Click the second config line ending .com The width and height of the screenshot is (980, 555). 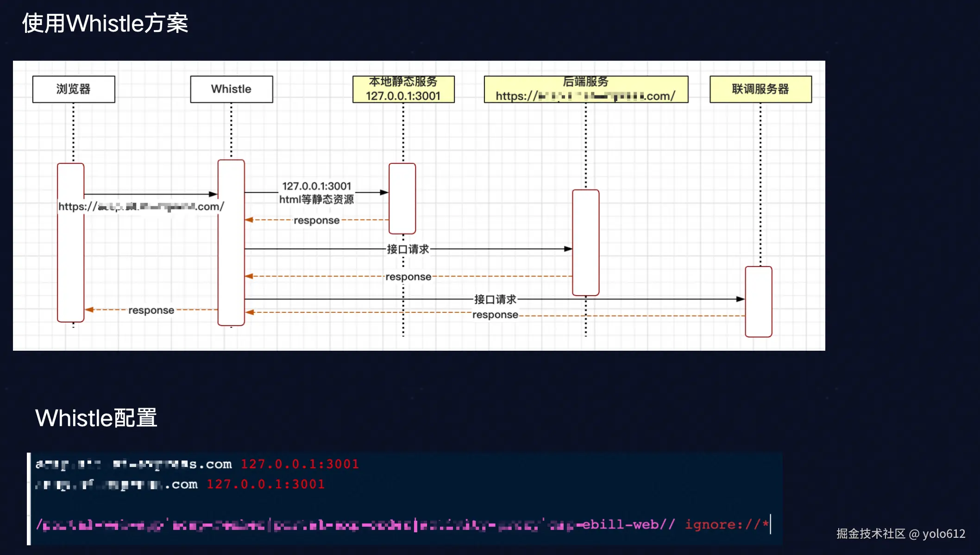pos(117,485)
